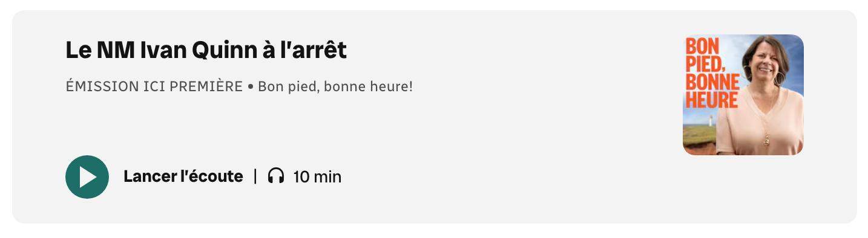This screenshot has height=238, width=868.
Task: Open the 'Le NM Ivan Quinn à l'arrêt' title
Action: click(x=206, y=50)
